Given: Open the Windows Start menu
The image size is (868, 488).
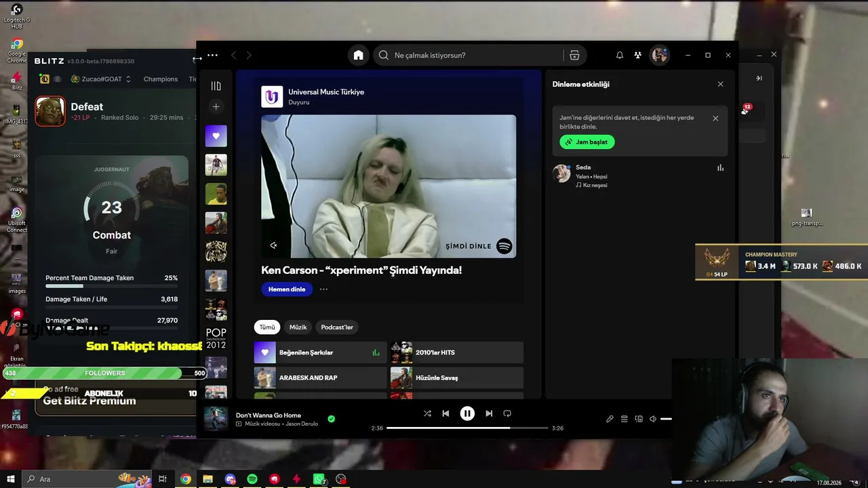Looking at the screenshot, I should pyautogui.click(x=11, y=479).
